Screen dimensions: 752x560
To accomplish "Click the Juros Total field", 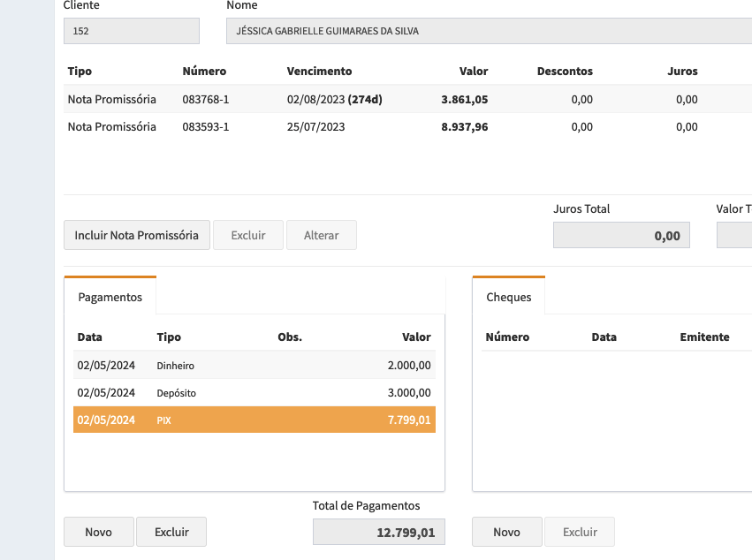I will 621,236.
